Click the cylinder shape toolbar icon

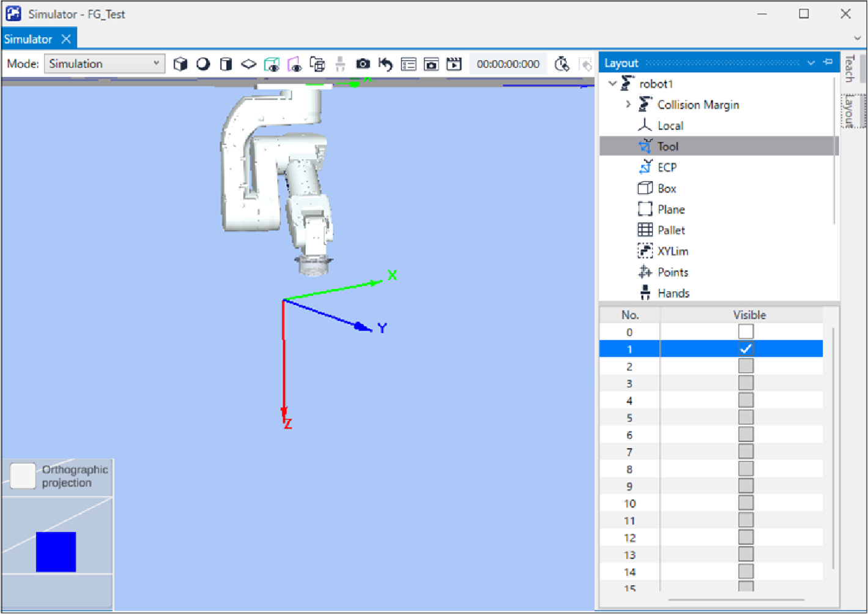click(x=226, y=64)
